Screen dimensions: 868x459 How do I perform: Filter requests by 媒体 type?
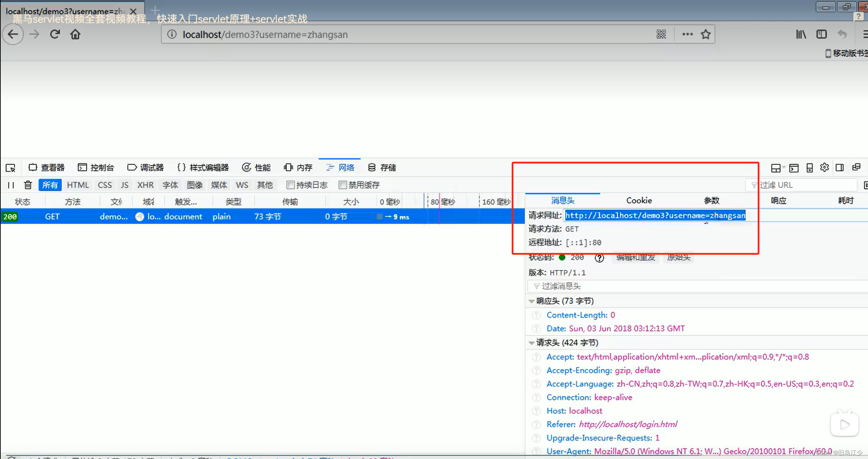coord(219,185)
